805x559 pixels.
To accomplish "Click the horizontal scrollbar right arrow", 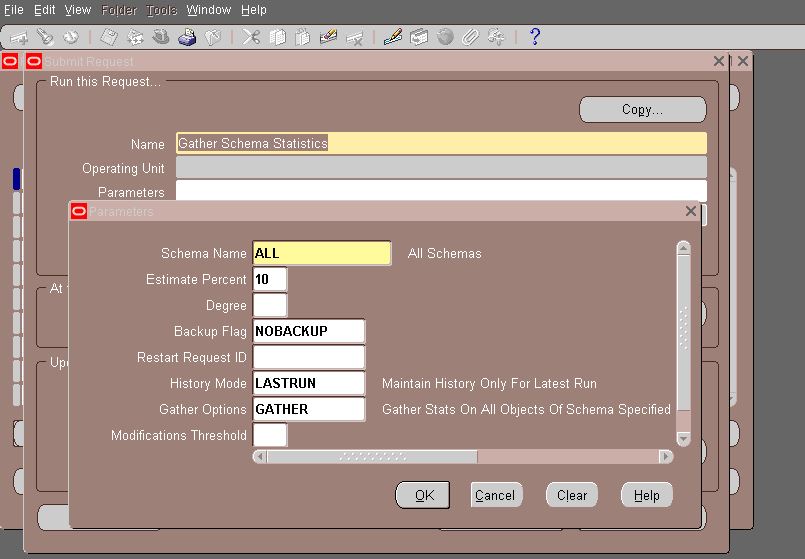I will coord(666,456).
